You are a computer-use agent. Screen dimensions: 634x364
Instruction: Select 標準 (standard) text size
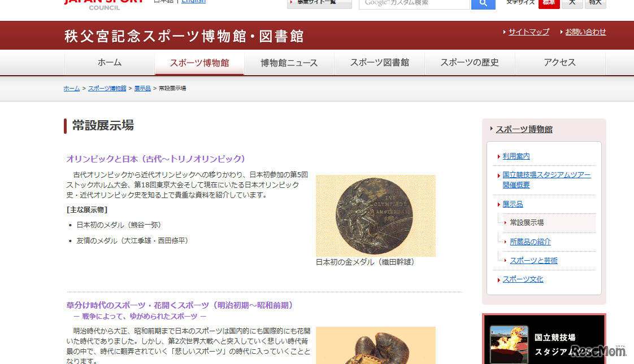point(549,4)
